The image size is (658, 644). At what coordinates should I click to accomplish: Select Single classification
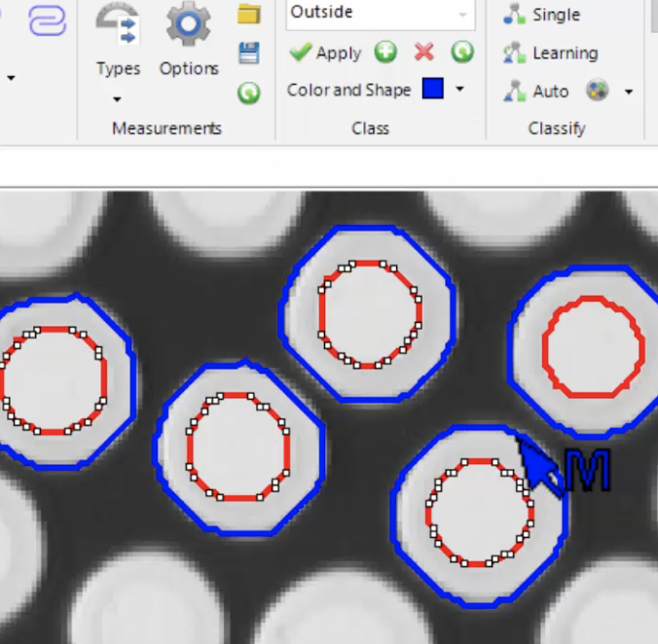click(542, 15)
